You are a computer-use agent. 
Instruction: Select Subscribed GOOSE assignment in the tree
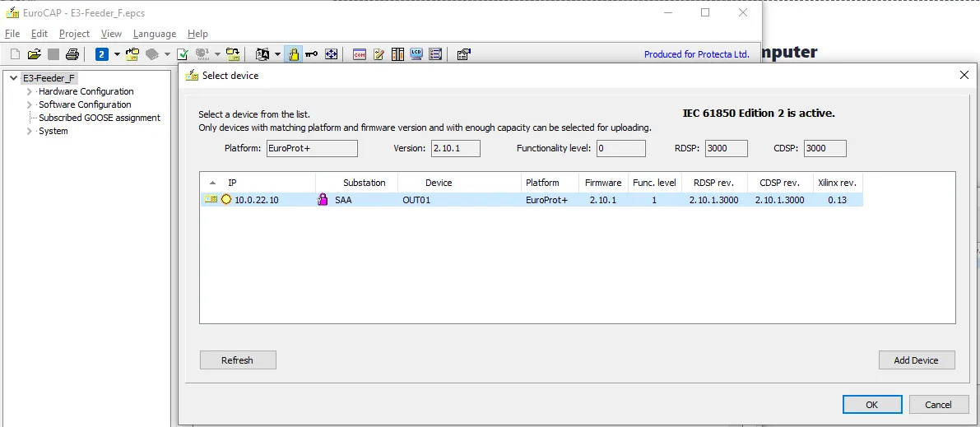click(100, 118)
